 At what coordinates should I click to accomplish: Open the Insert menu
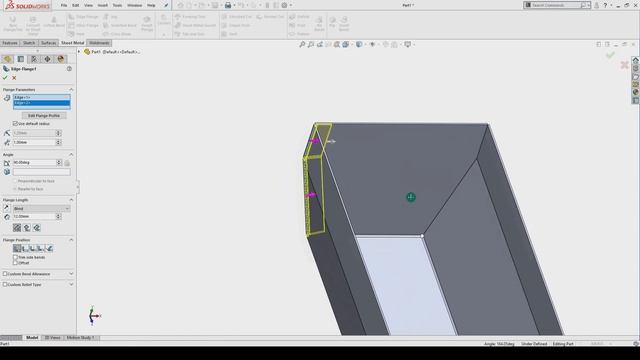pyautogui.click(x=103, y=5)
